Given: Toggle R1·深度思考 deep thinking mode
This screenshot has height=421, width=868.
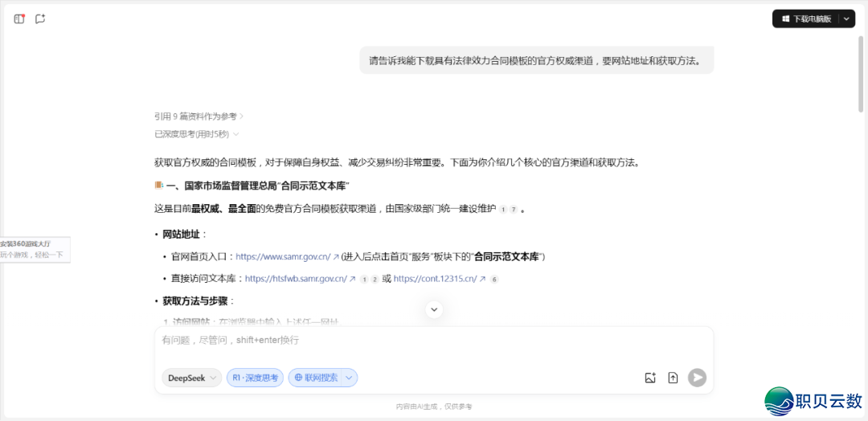Looking at the screenshot, I should point(256,378).
